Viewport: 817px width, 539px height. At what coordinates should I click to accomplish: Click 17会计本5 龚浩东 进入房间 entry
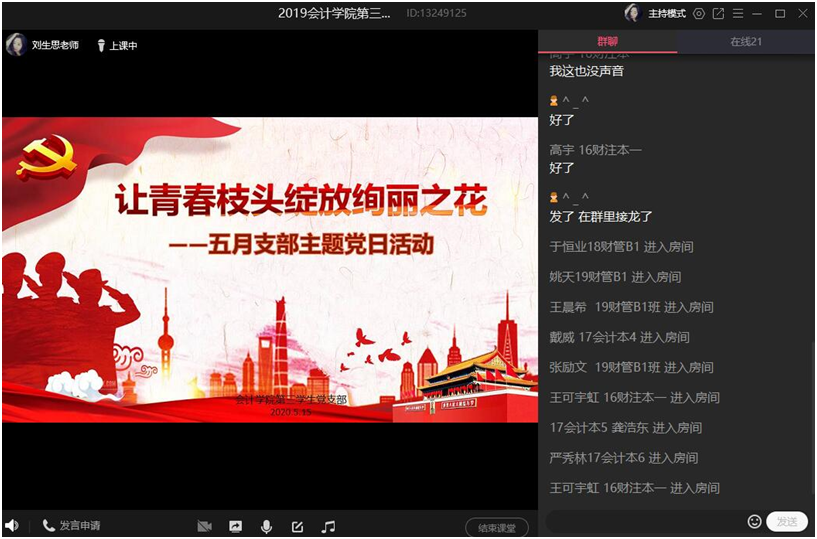point(625,428)
